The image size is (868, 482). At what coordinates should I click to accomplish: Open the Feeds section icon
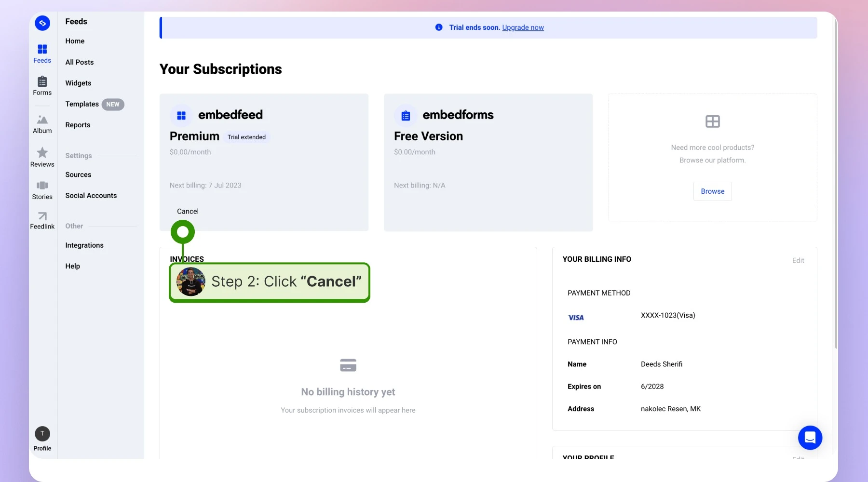(42, 49)
